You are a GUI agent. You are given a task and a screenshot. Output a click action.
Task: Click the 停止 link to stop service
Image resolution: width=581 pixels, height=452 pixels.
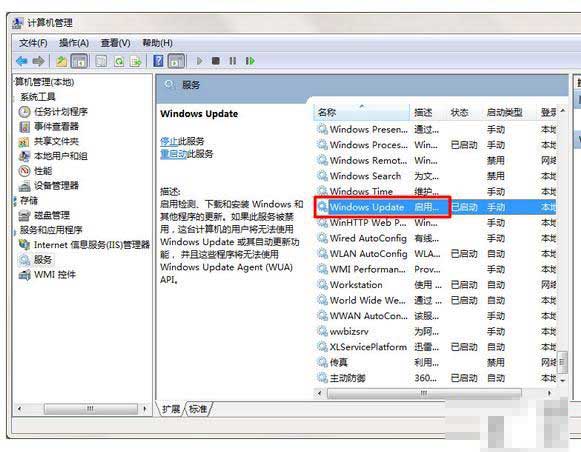(x=169, y=141)
